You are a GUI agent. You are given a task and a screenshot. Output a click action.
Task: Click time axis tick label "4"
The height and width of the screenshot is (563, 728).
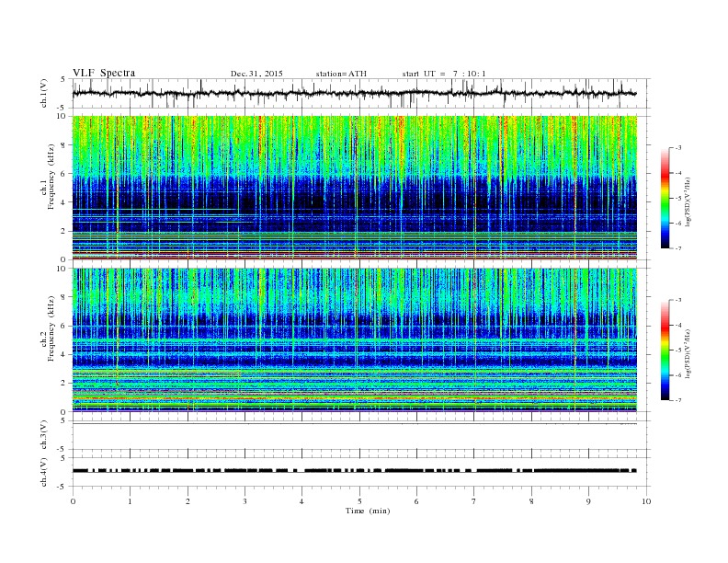301,501
